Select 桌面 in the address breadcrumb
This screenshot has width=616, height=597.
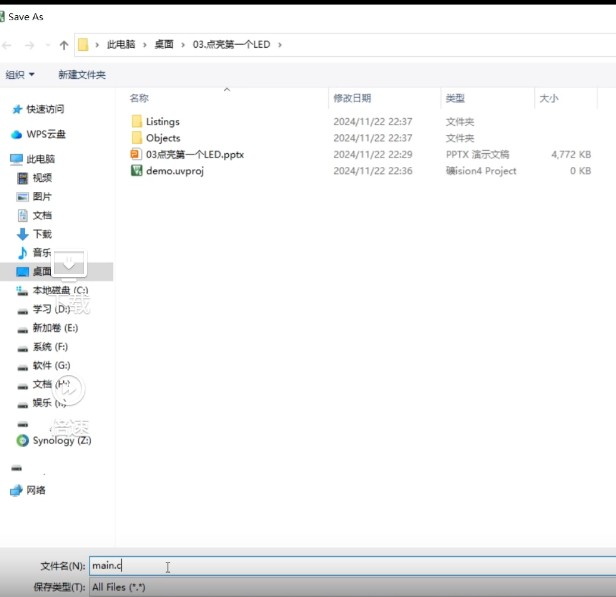point(164,44)
